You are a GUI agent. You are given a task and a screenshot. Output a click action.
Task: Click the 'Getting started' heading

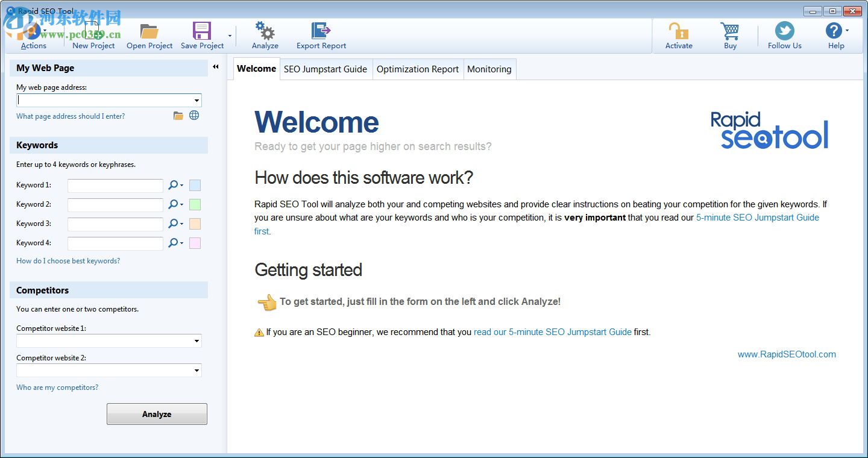click(x=309, y=270)
